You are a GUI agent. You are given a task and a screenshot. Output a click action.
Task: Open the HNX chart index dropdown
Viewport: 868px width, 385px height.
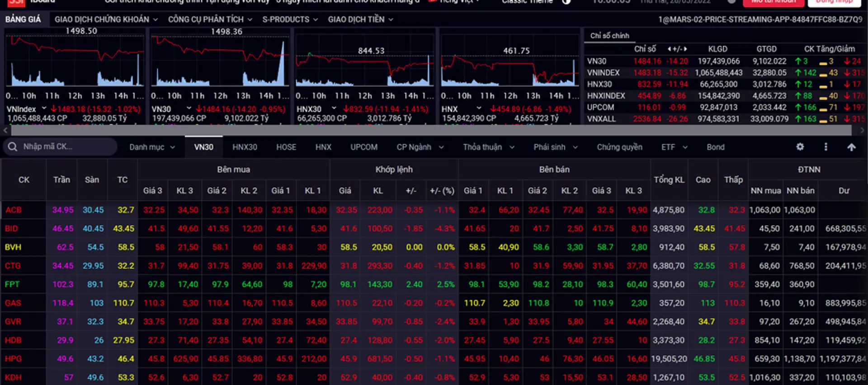pos(479,108)
